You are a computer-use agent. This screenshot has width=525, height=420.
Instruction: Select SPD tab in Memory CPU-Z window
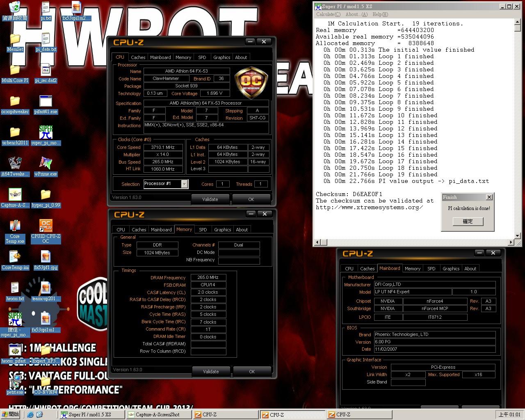click(x=203, y=230)
